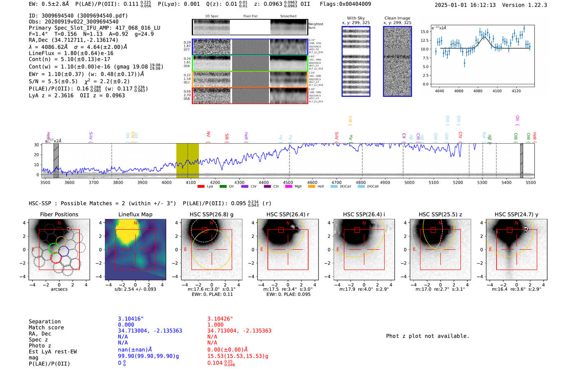
Task: Click the EW: 0.5±2.8Å header value
Action: [49, 4]
